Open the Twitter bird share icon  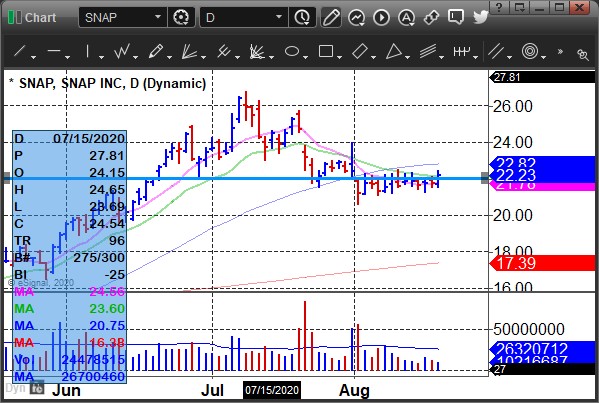click(480, 17)
